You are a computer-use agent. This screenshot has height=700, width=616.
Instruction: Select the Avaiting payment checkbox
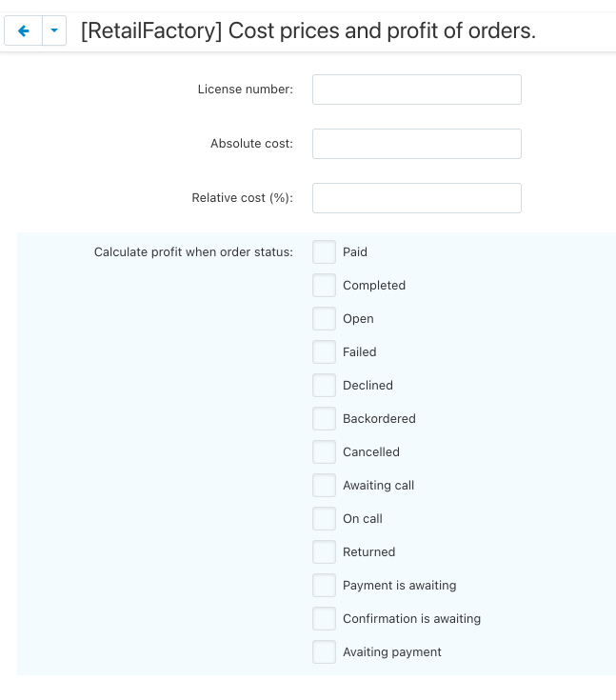pyautogui.click(x=325, y=652)
